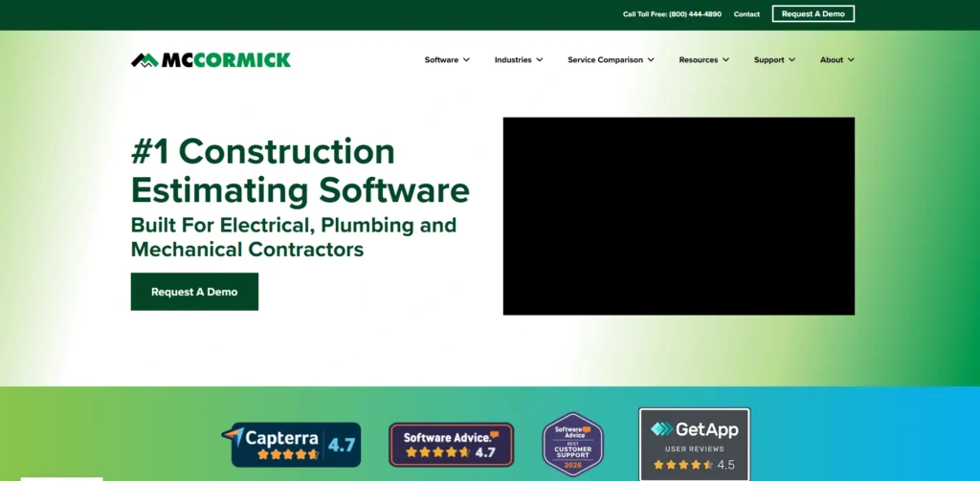Click the Built For Electrical, Plumbing subheading
This screenshot has height=481, width=980.
pyautogui.click(x=294, y=237)
